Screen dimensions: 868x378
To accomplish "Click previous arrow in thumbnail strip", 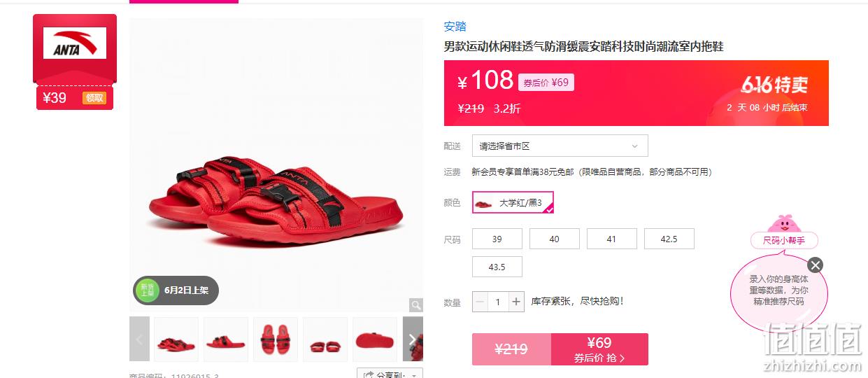I will (x=140, y=339).
